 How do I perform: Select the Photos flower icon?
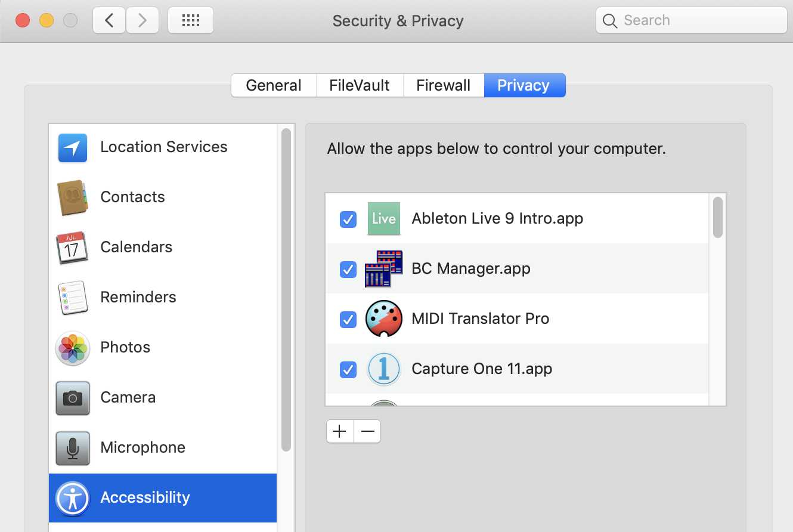[73, 348]
